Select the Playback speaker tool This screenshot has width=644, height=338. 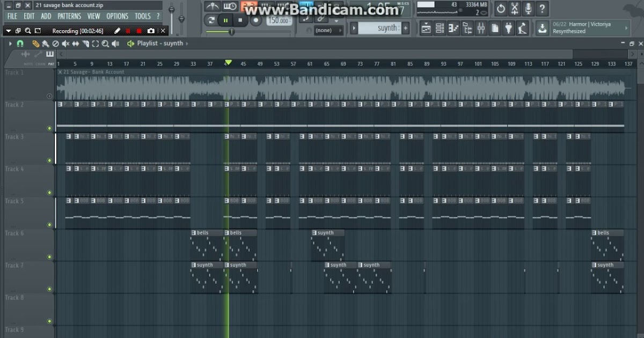(115, 43)
